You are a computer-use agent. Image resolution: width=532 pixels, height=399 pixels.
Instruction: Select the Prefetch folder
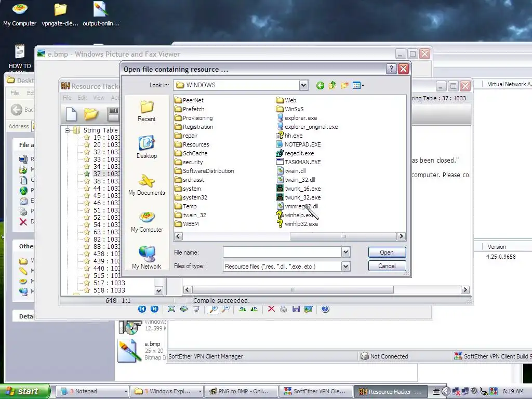coord(190,109)
